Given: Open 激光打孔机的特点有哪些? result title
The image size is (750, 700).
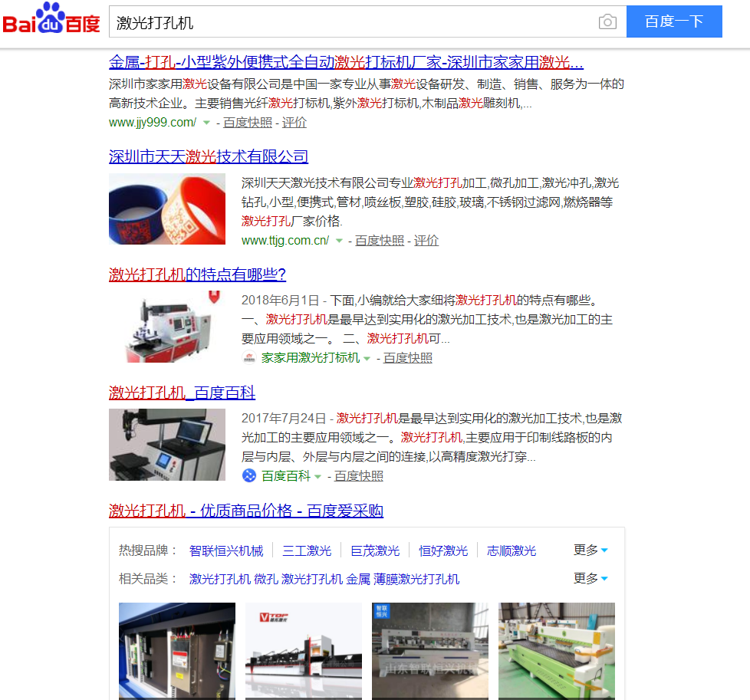Looking at the screenshot, I should click(198, 274).
